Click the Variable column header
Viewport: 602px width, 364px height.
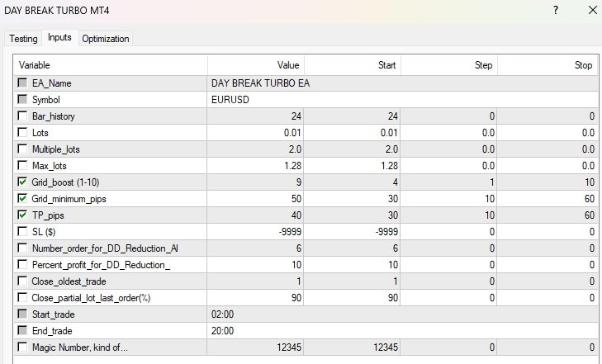(111, 65)
